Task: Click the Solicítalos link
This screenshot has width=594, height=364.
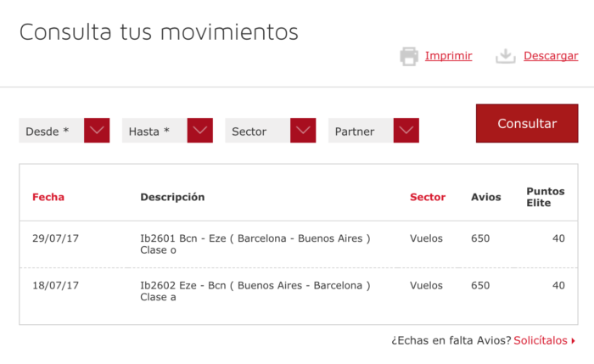Action: [540, 340]
